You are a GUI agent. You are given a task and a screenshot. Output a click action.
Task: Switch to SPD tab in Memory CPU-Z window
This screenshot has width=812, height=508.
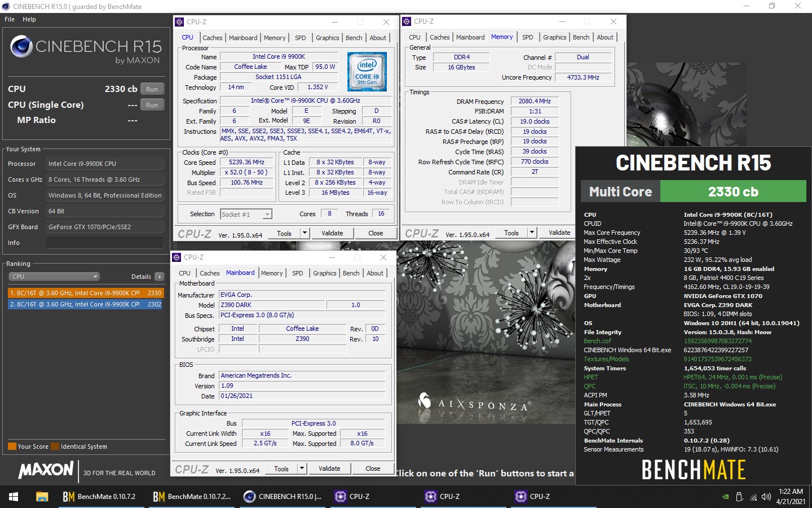(528, 37)
